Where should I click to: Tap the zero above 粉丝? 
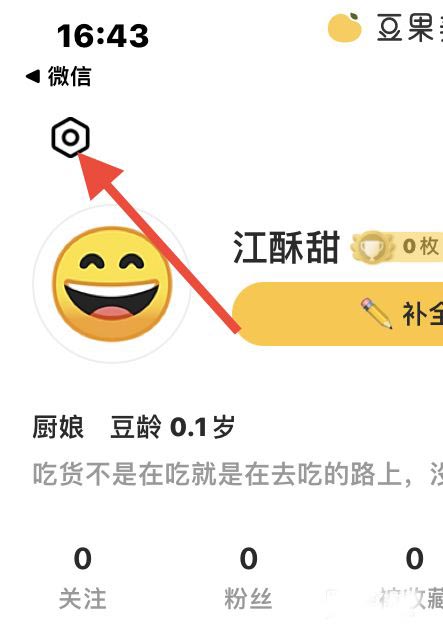pyautogui.click(x=248, y=559)
